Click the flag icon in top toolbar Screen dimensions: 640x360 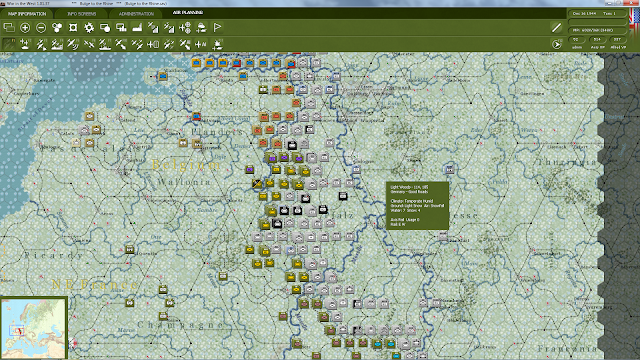[x=217, y=28]
